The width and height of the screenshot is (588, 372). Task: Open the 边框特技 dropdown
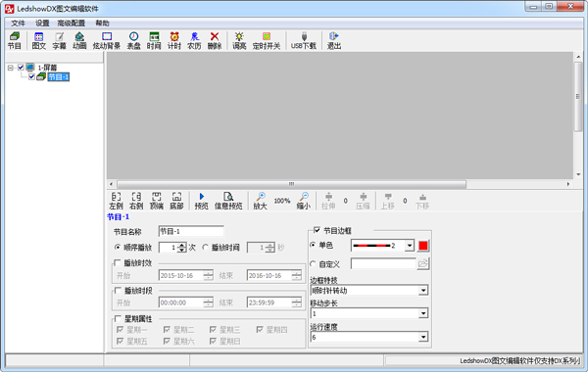tap(423, 291)
